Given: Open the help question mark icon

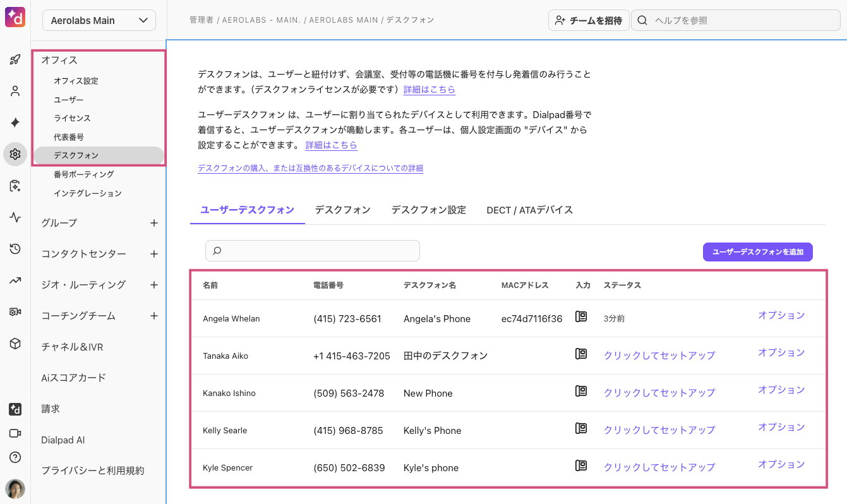Looking at the screenshot, I should tap(15, 457).
